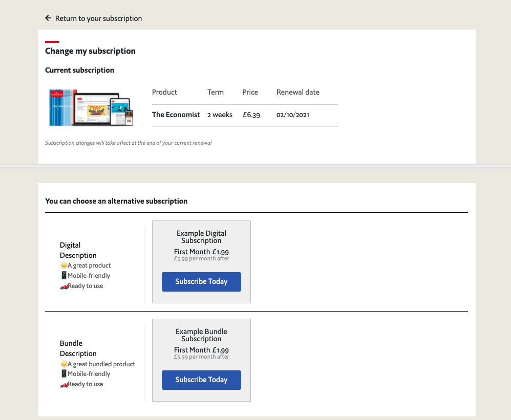Subscribe Today for Example Bundle Subscription
Image resolution: width=511 pixels, height=420 pixels.
click(x=201, y=380)
